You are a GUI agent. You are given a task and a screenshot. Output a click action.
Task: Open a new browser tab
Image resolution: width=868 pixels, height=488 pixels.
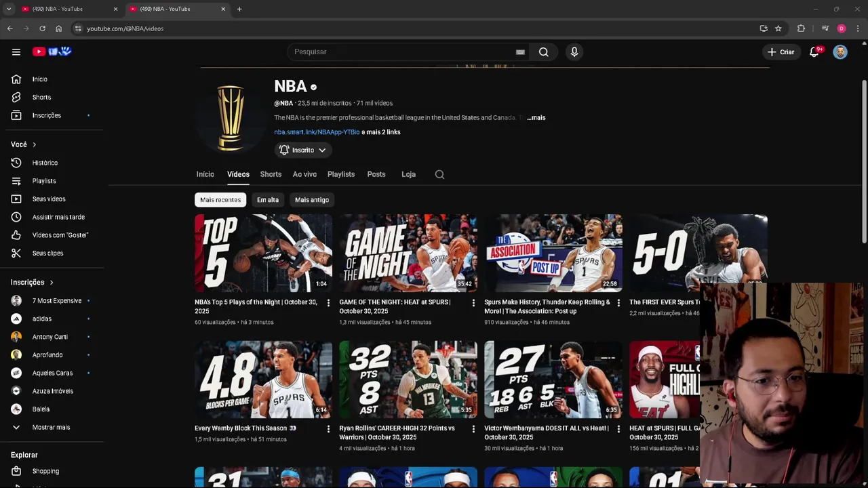click(239, 9)
